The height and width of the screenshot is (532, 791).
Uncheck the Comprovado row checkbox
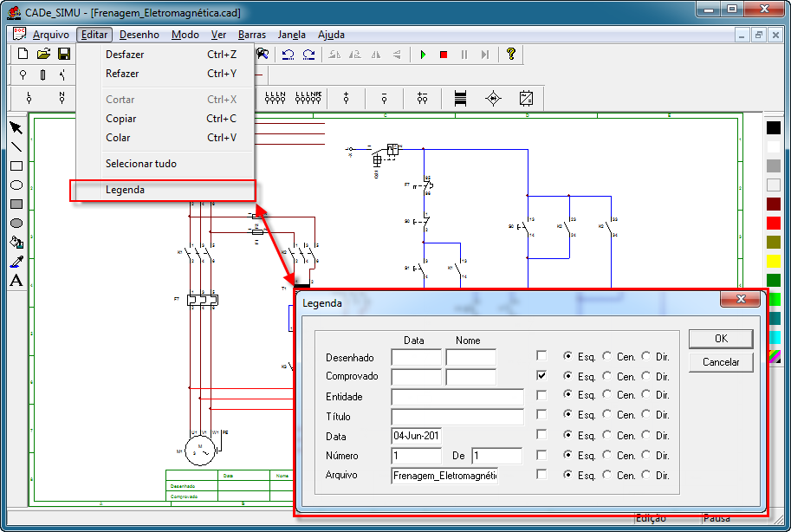point(541,376)
